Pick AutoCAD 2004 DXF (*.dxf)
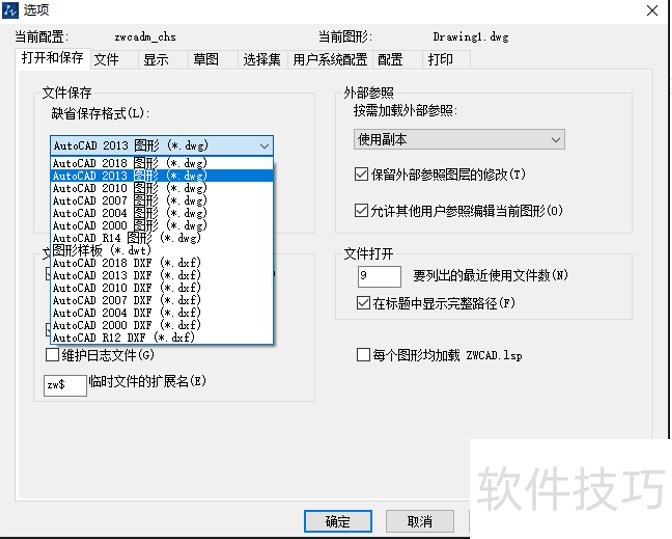Image resolution: width=672 pixels, height=539 pixels. [x=162, y=312]
